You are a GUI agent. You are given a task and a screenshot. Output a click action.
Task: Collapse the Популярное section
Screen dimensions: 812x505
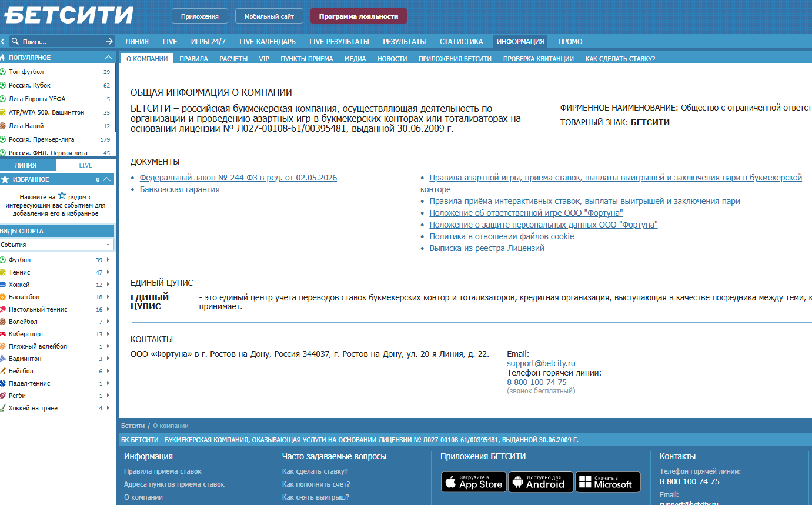tap(108, 58)
